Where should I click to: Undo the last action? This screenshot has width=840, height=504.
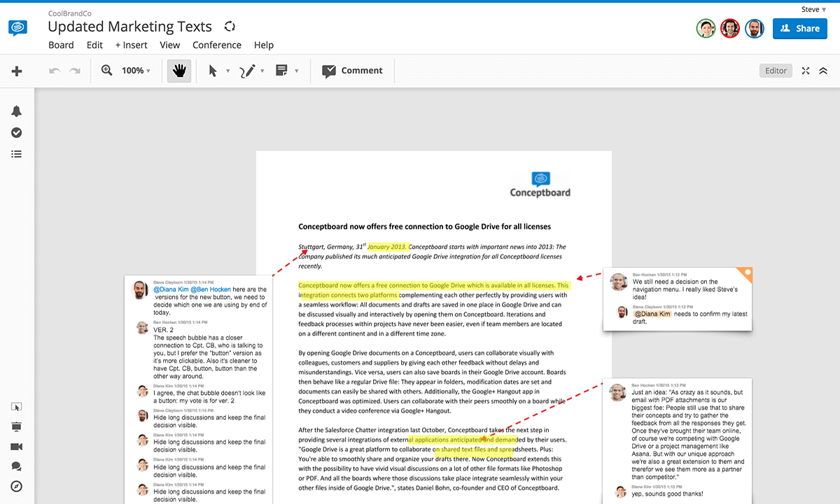pos(55,71)
